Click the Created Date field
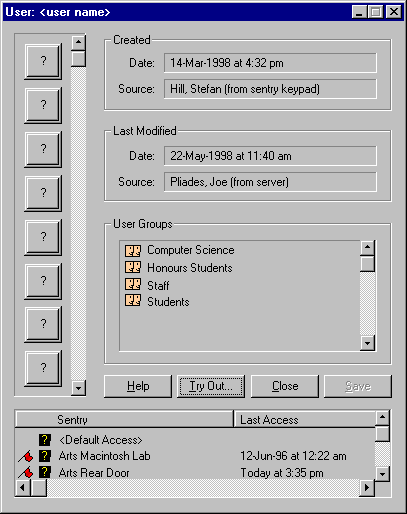 coord(270,63)
